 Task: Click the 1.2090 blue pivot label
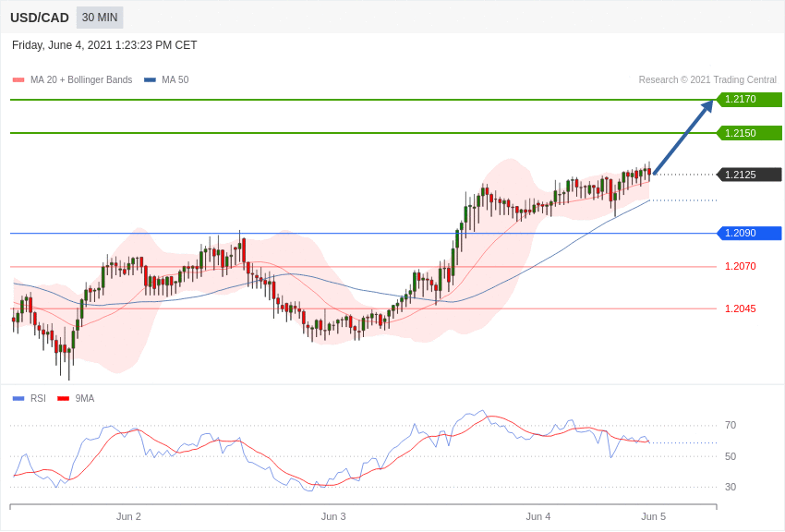click(x=749, y=234)
